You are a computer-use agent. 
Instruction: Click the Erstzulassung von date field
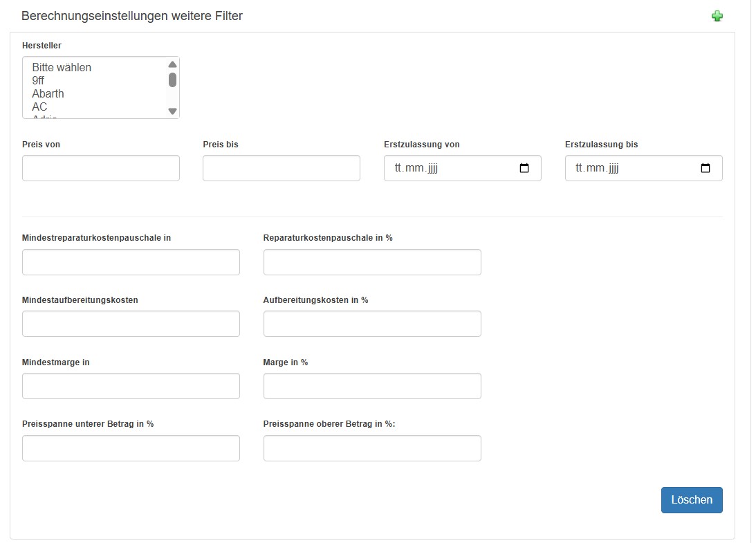450,168
